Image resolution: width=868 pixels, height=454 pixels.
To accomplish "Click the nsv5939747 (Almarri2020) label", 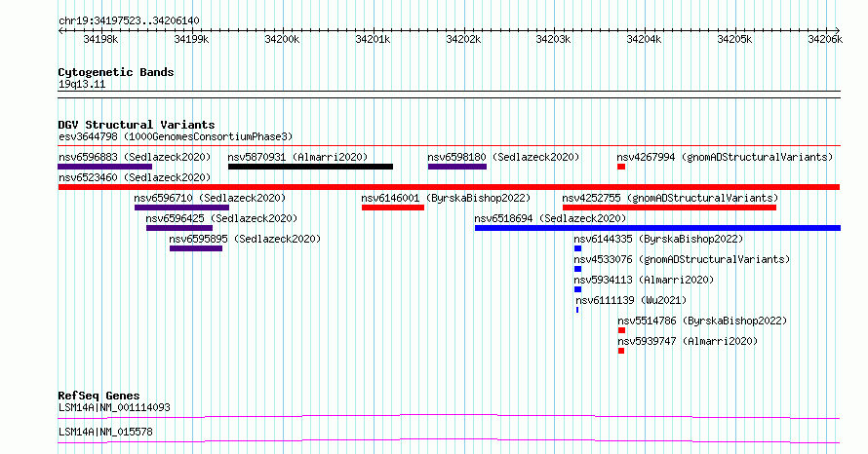I will click(x=688, y=341).
